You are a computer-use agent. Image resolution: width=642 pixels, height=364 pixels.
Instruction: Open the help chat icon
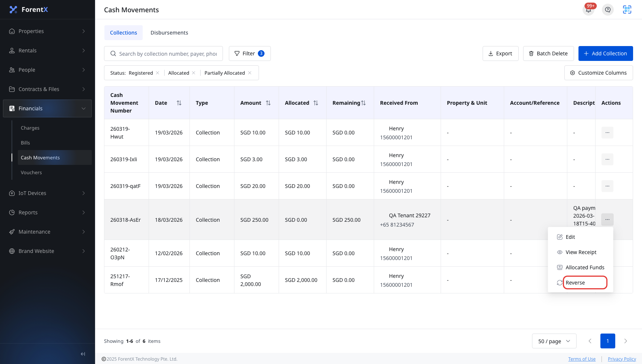point(608,10)
